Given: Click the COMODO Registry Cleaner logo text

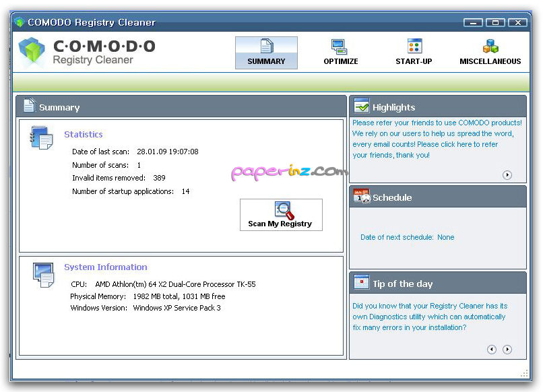Looking at the screenshot, I should pyautogui.click(x=104, y=52).
